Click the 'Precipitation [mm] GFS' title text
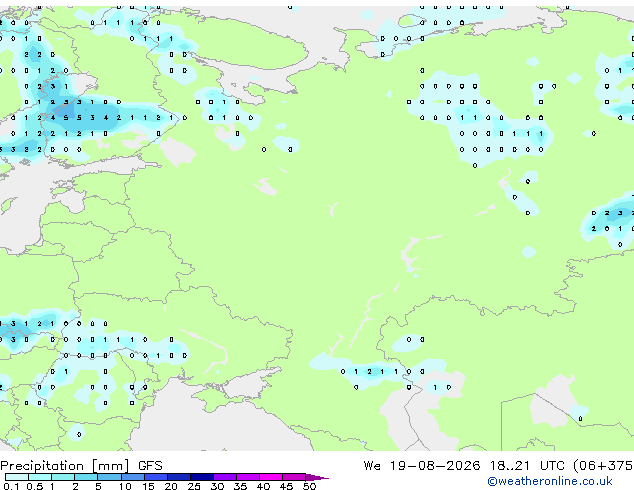The width and height of the screenshot is (634, 490). click(81, 466)
